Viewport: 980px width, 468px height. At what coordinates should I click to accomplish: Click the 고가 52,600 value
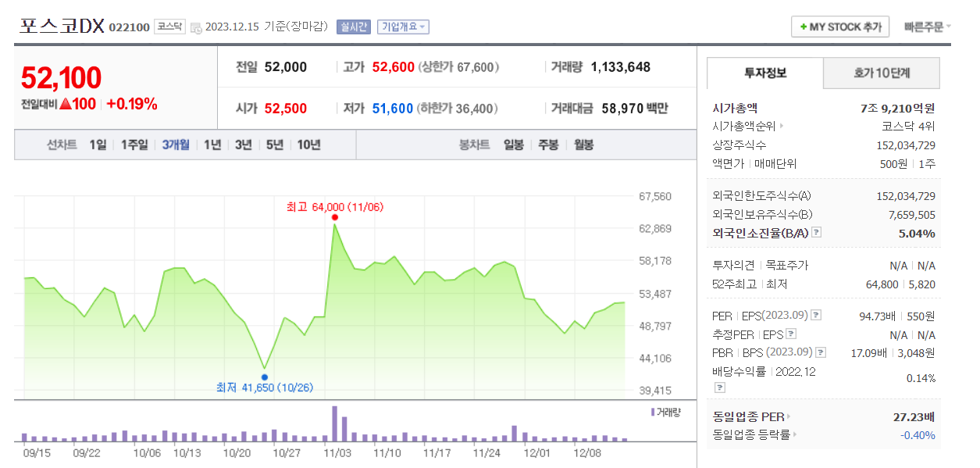pyautogui.click(x=393, y=67)
